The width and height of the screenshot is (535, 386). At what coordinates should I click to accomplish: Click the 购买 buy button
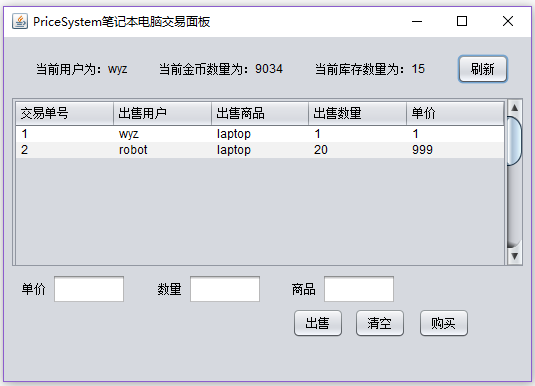point(444,323)
